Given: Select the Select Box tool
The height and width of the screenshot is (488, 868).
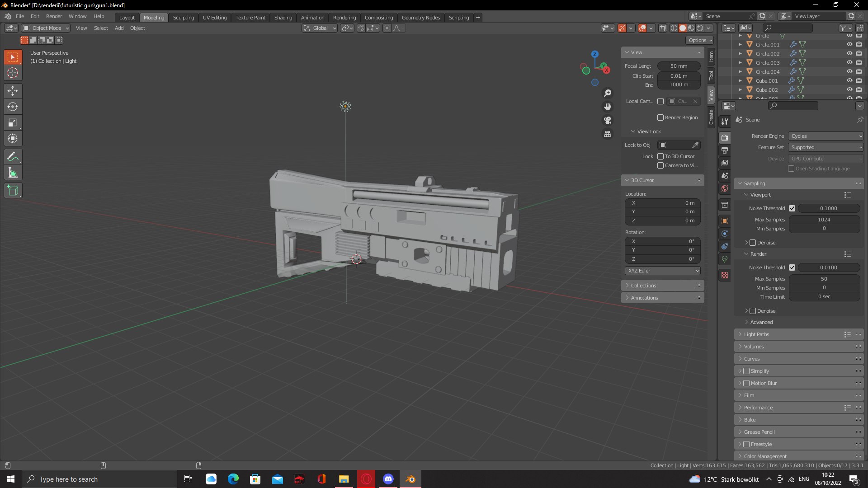Looking at the screenshot, I should [13, 57].
